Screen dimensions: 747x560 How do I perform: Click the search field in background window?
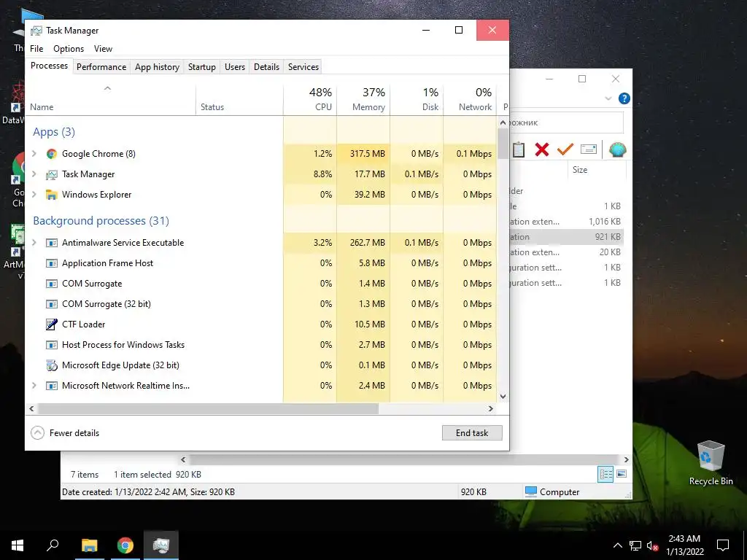click(x=566, y=122)
